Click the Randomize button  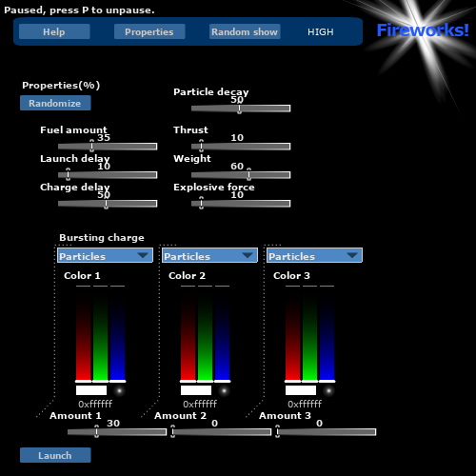(55, 103)
